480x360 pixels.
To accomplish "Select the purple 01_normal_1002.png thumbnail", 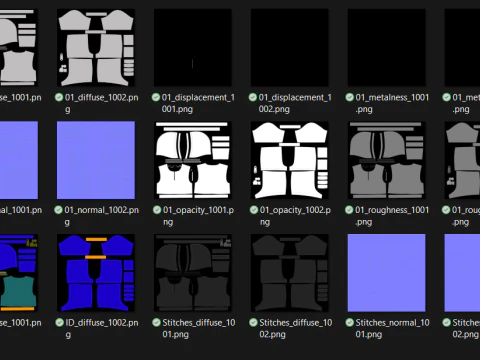I will (x=96, y=160).
